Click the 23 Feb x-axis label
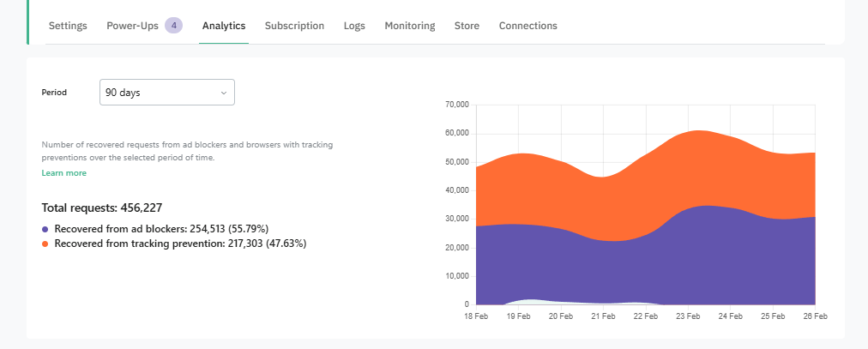This screenshot has width=868, height=349. tap(688, 316)
